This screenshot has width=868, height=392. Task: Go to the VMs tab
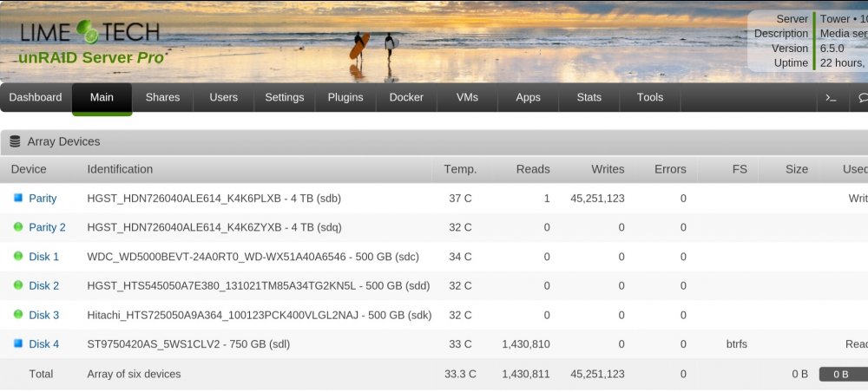(467, 97)
